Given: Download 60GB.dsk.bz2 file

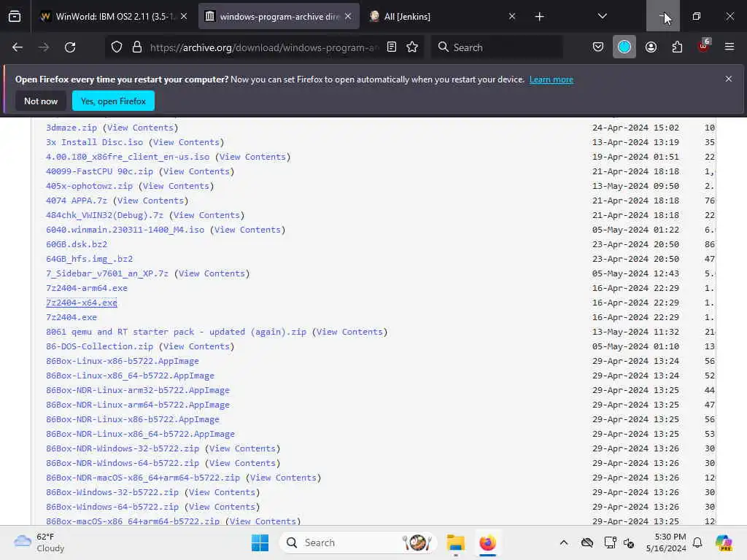Looking at the screenshot, I should click(77, 244).
